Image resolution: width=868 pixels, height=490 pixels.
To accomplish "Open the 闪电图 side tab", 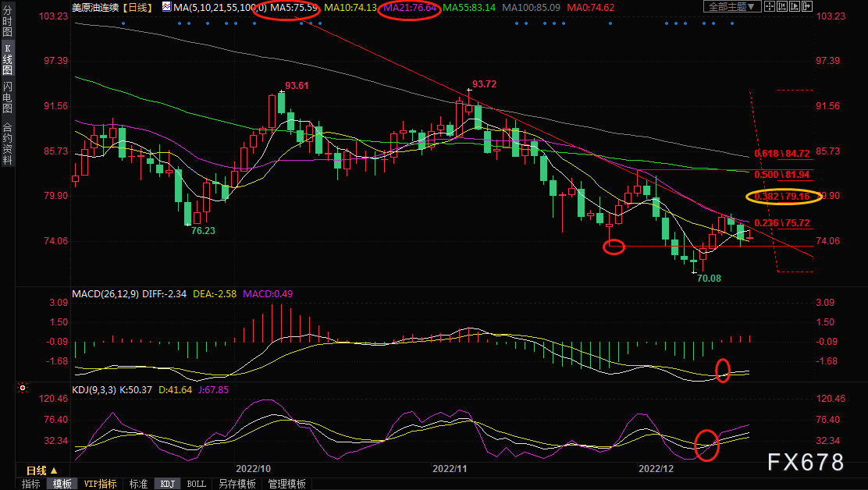I will pyautogui.click(x=7, y=98).
